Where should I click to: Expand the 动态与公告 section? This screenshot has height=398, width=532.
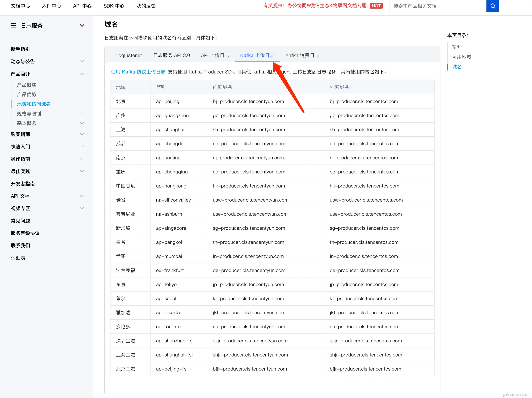click(82, 61)
